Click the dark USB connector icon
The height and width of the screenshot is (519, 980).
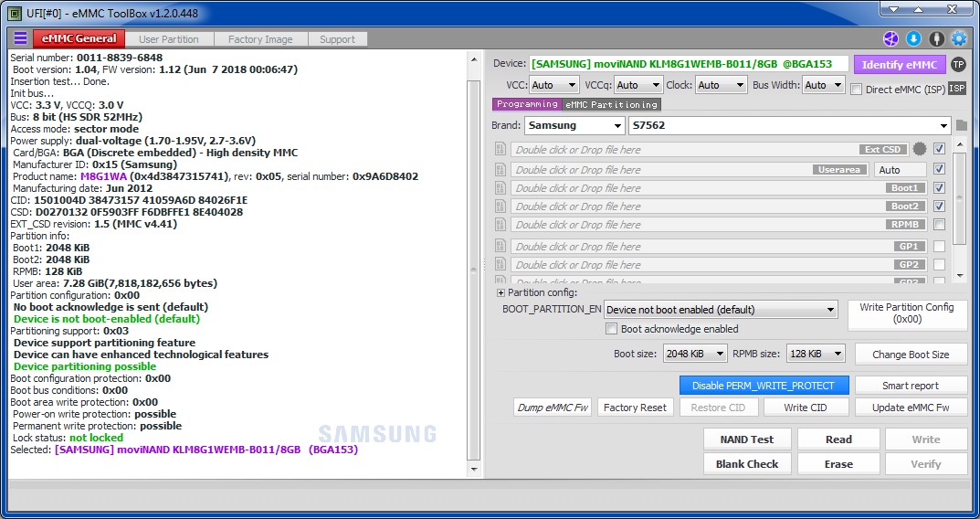(x=936, y=38)
